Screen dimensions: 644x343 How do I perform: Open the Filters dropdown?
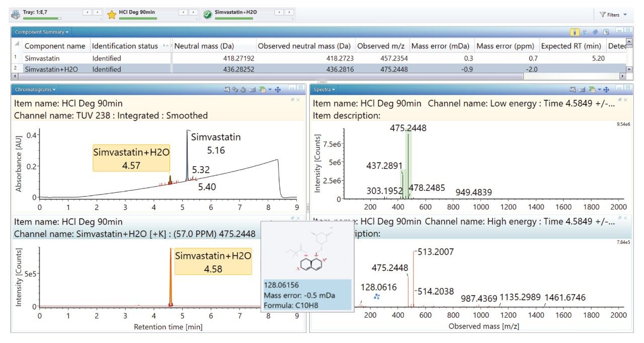point(625,15)
